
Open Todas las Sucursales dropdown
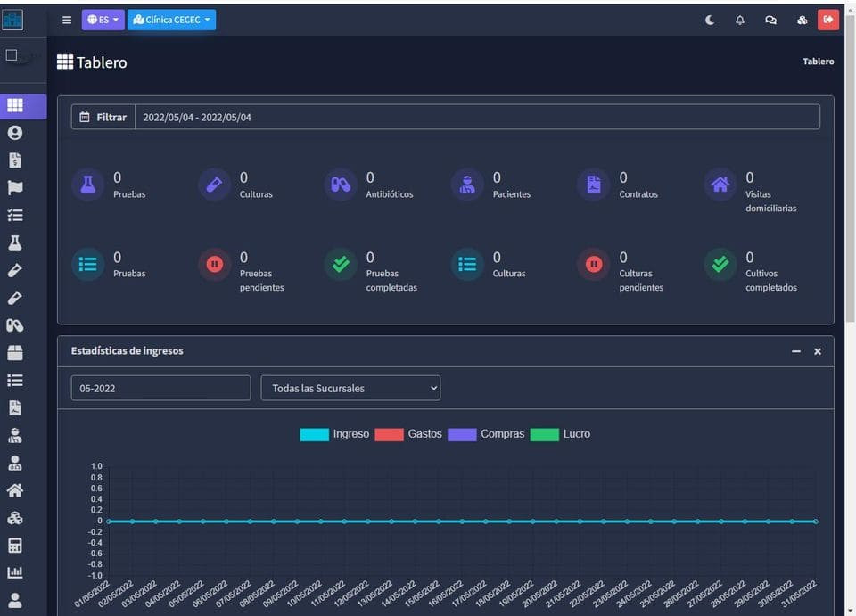pyautogui.click(x=350, y=388)
